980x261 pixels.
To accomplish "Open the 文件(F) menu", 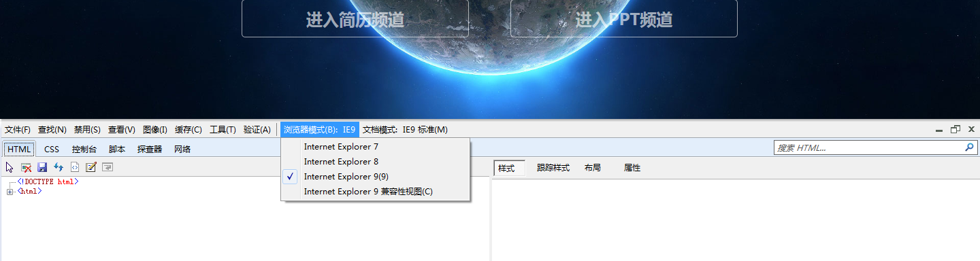I will (x=18, y=130).
